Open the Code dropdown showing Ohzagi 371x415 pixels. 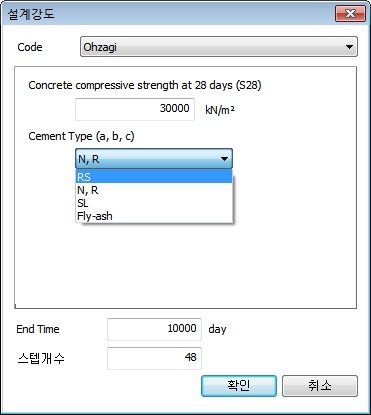[219, 47]
